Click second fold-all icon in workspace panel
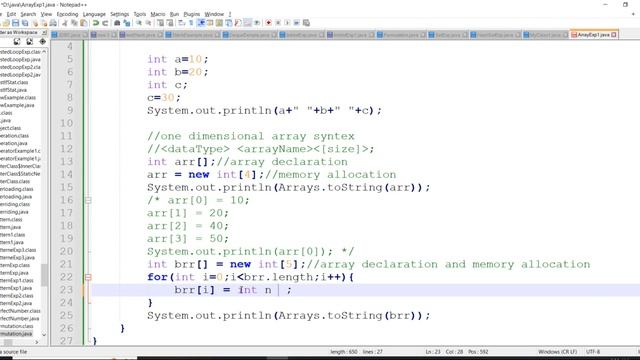The width and height of the screenshot is (640, 360). click(29, 41)
